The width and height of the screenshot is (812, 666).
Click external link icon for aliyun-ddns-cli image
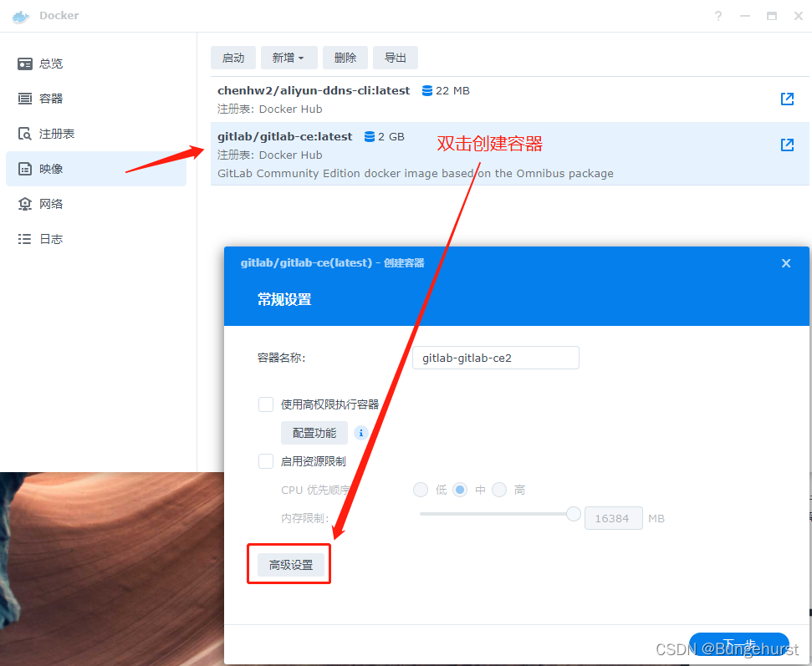pyautogui.click(x=787, y=99)
